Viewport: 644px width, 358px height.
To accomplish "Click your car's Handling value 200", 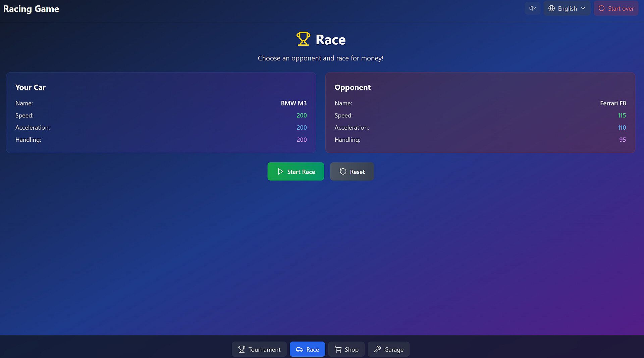I will (x=302, y=140).
